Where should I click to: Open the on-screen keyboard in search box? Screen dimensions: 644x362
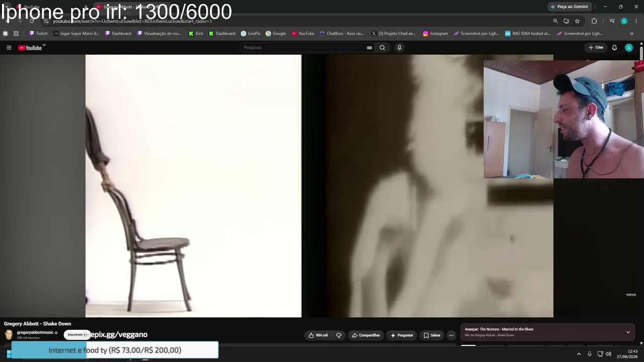pyautogui.click(x=369, y=48)
